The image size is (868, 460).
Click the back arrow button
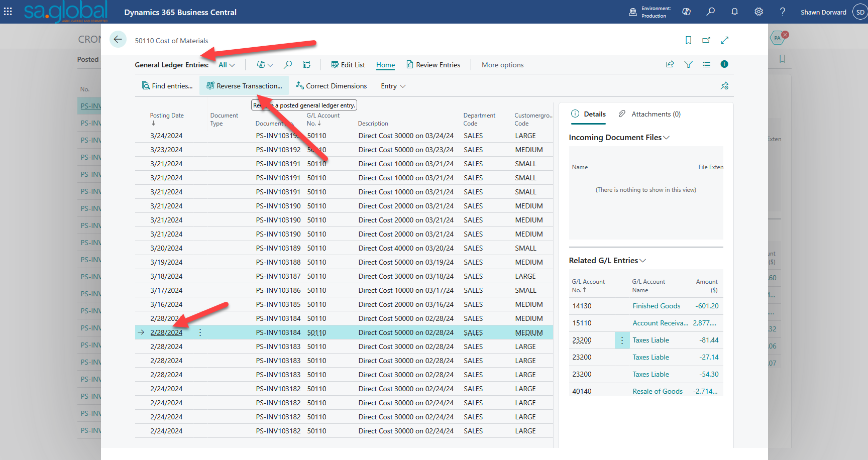click(118, 39)
